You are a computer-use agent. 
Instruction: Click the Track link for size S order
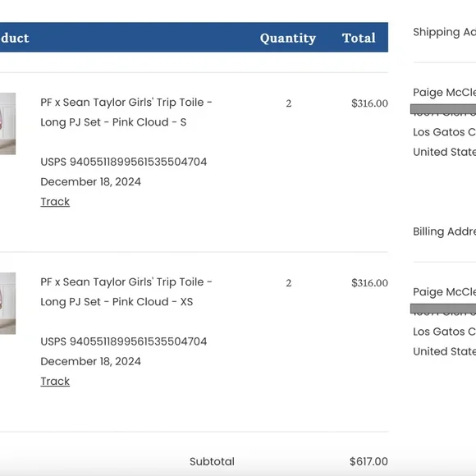(55, 202)
